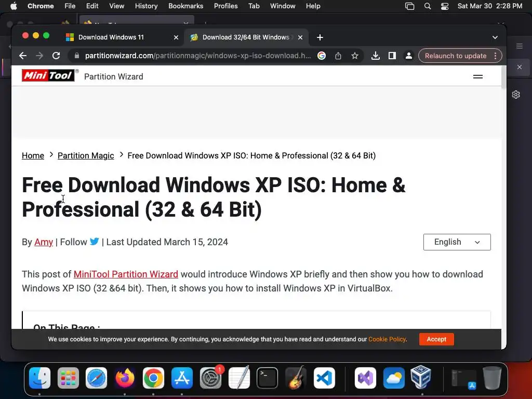Open the English language dropdown
The image size is (532, 399).
[457, 242]
